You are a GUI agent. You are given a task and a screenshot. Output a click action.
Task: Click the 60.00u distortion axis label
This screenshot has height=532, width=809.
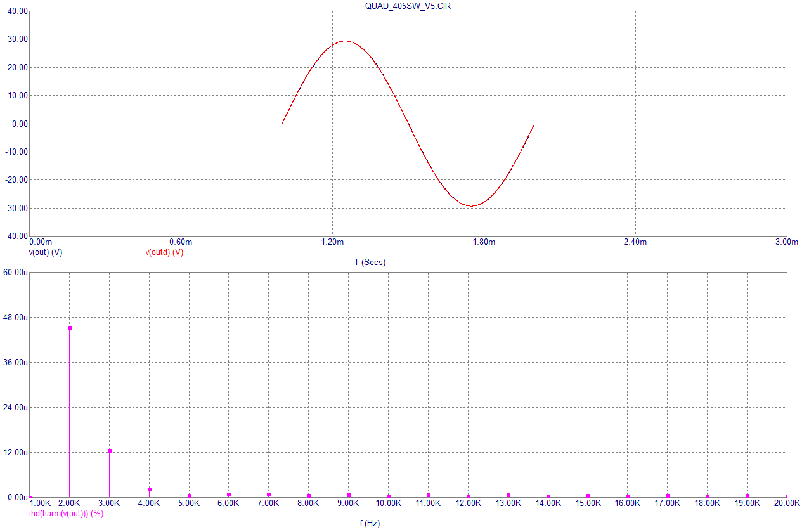(x=16, y=272)
